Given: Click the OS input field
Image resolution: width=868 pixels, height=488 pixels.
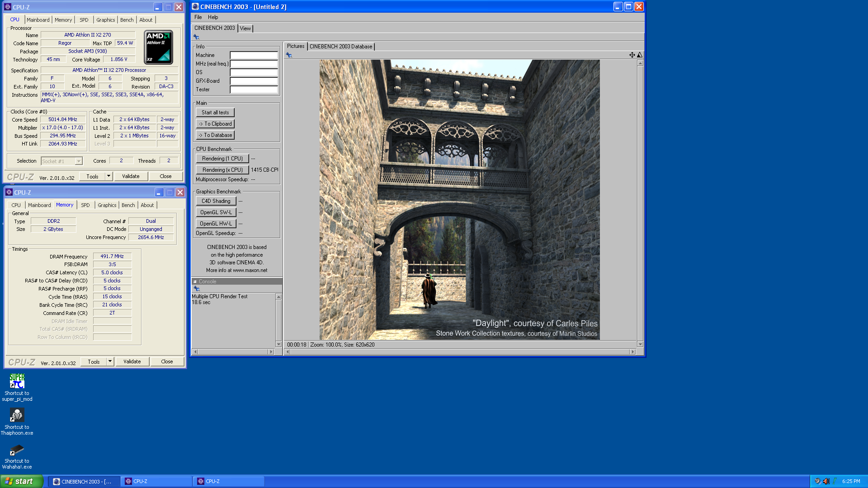Looking at the screenshot, I should tap(254, 72).
